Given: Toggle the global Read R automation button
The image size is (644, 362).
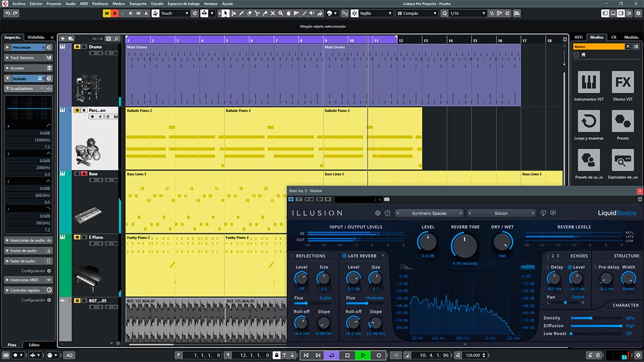Looking at the screenshot, I should 130,13.
